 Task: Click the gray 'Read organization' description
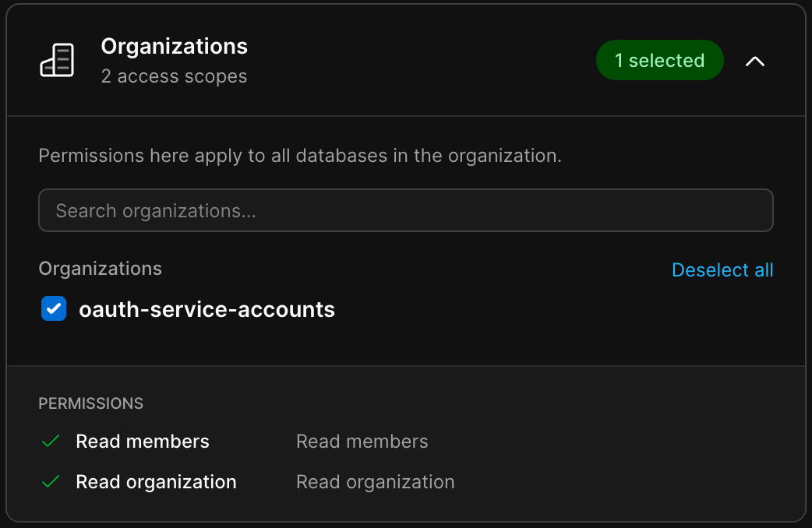point(375,482)
